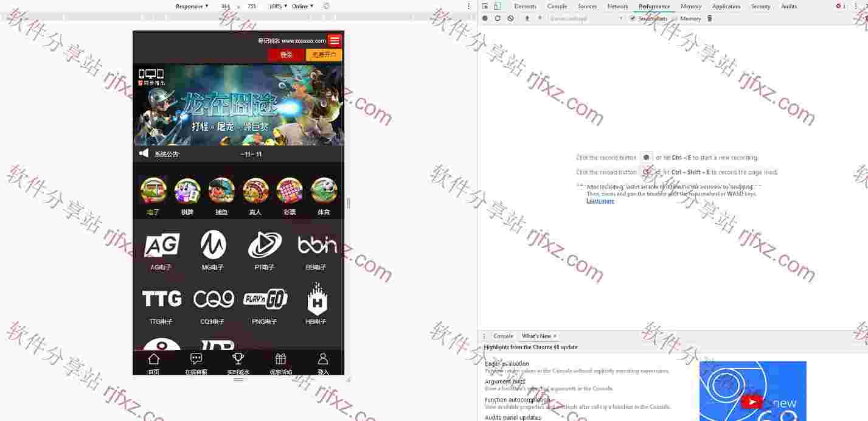Click the record button in the center hint
The height and width of the screenshot is (421, 868).
click(647, 157)
